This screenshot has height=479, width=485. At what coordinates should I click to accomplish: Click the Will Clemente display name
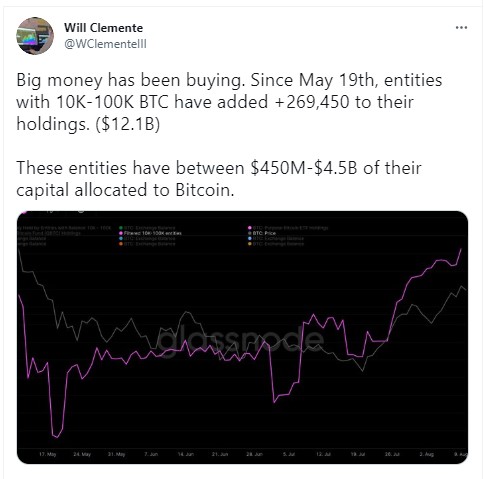(x=104, y=28)
